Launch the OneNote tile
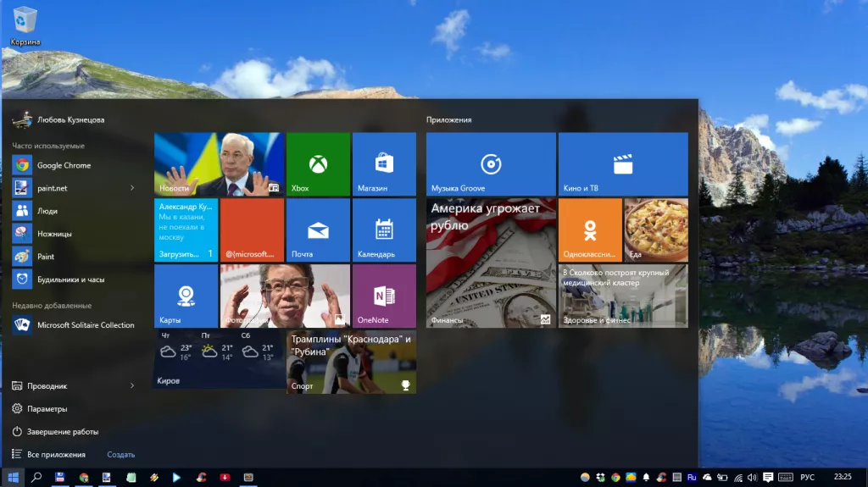Screen dimensions: 868x487 pos(384,296)
